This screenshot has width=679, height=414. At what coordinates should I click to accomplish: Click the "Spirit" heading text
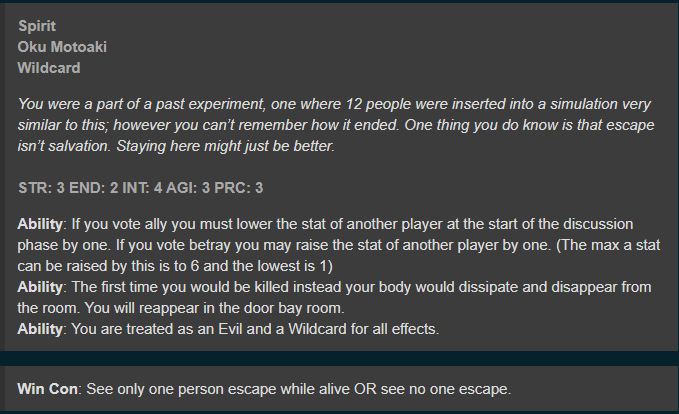point(37,26)
